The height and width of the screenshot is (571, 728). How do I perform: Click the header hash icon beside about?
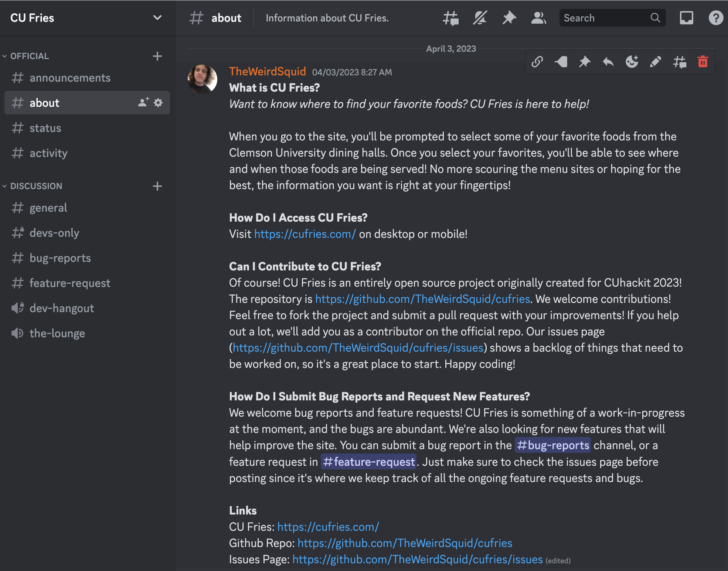pyautogui.click(x=196, y=18)
